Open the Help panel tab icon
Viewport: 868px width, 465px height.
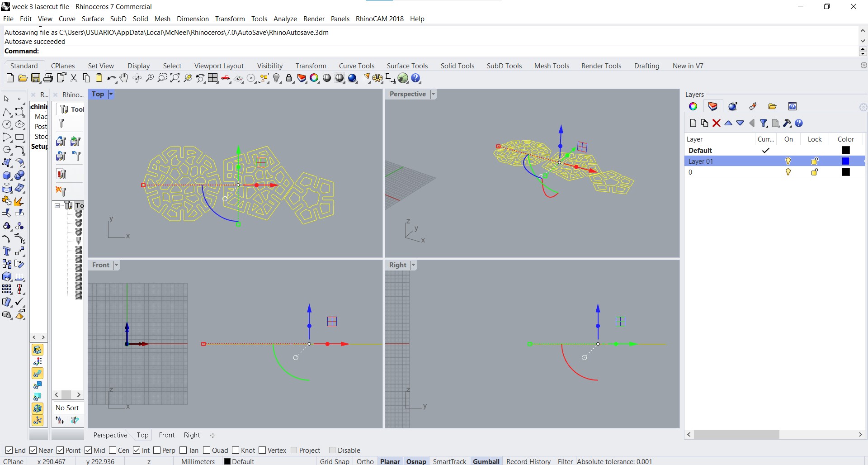tap(792, 106)
